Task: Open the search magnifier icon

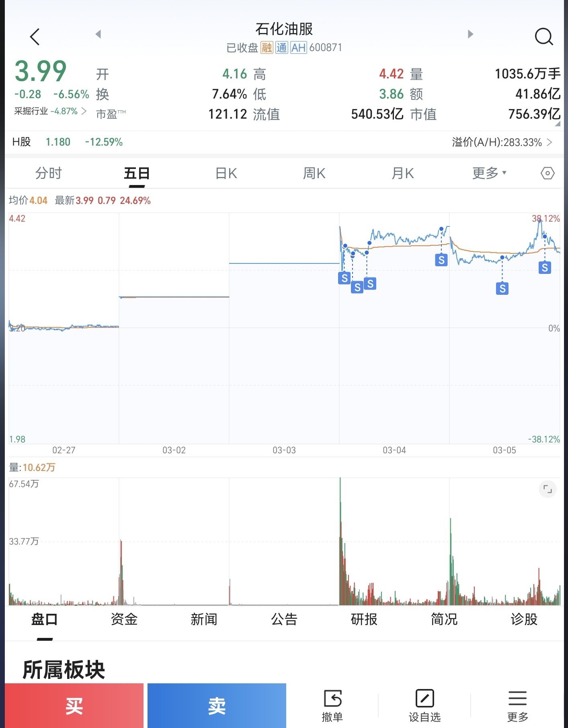Action: click(543, 37)
